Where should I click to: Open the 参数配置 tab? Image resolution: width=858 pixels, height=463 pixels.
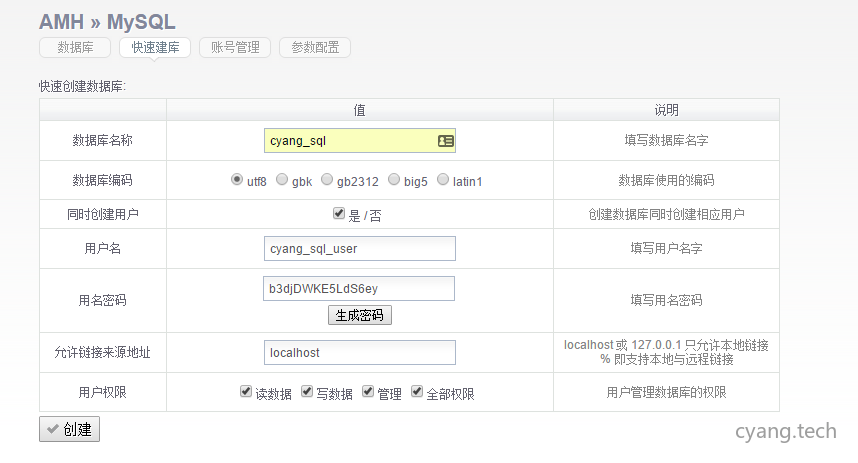315,47
